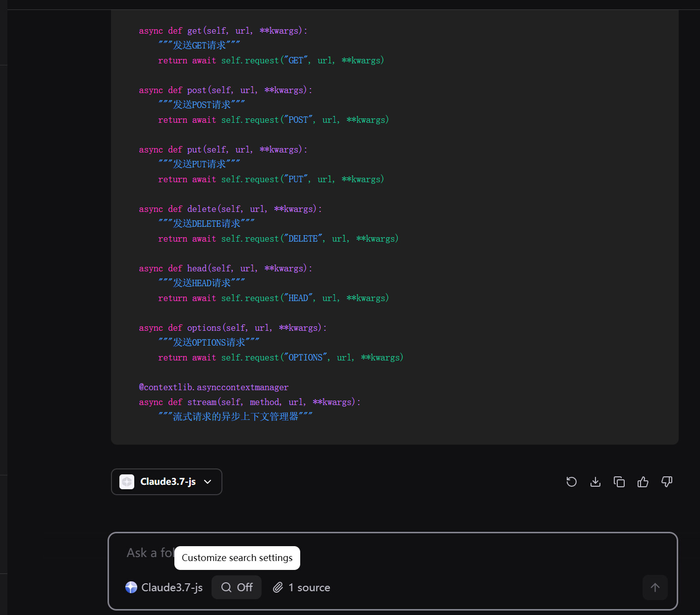Click the regenerate response icon
The image size is (700, 615).
click(x=571, y=482)
